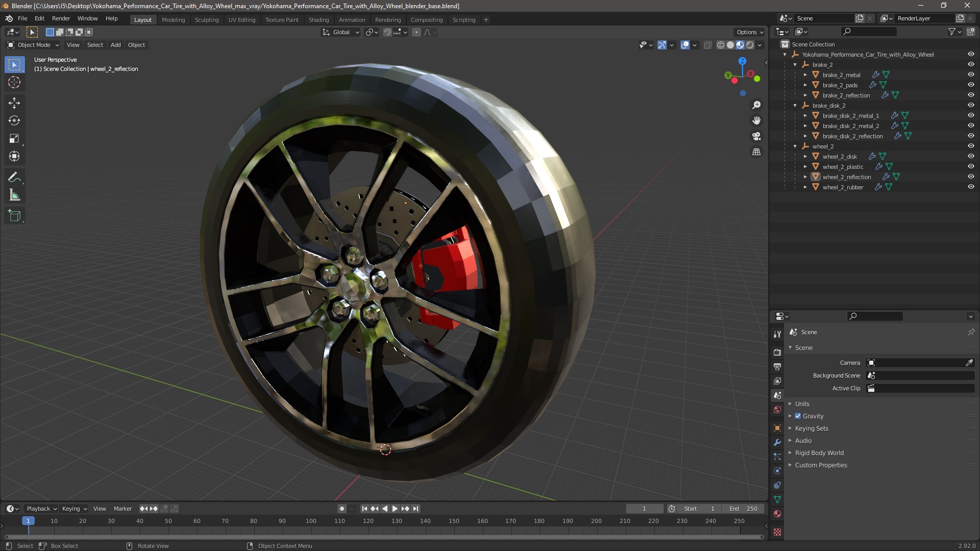
Task: Select the Scale tool
Action: (x=14, y=139)
